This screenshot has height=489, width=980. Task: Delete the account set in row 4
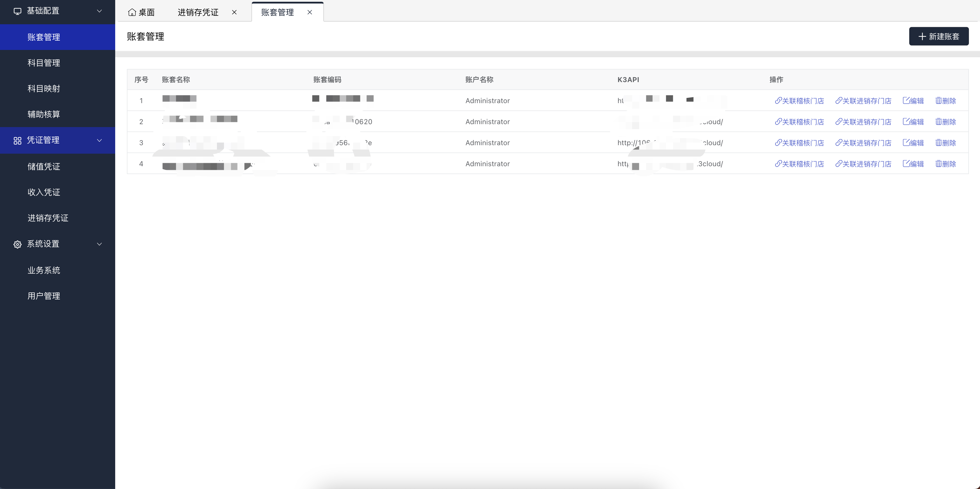946,164
